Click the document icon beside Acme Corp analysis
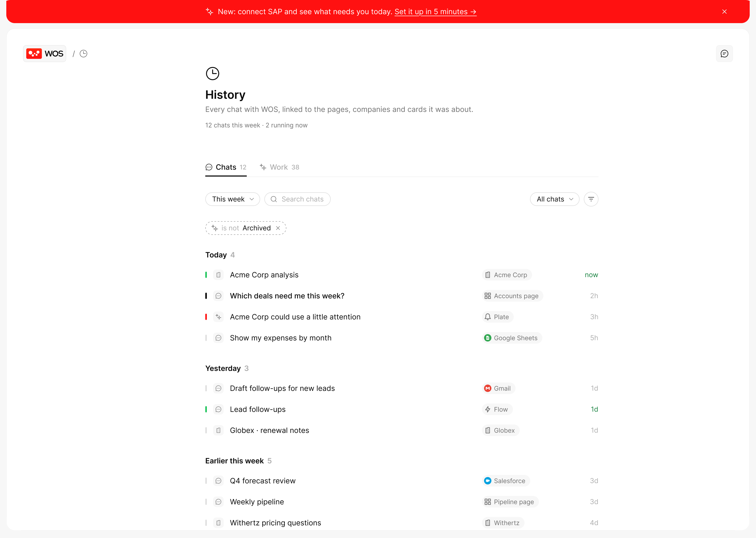Viewport: 756px width, 538px height. [218, 275]
